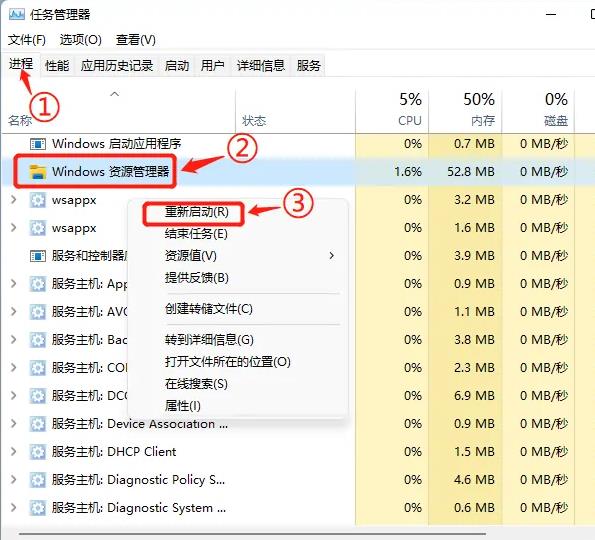
Task: Expand the first wsappx process group
Action: coord(14,200)
